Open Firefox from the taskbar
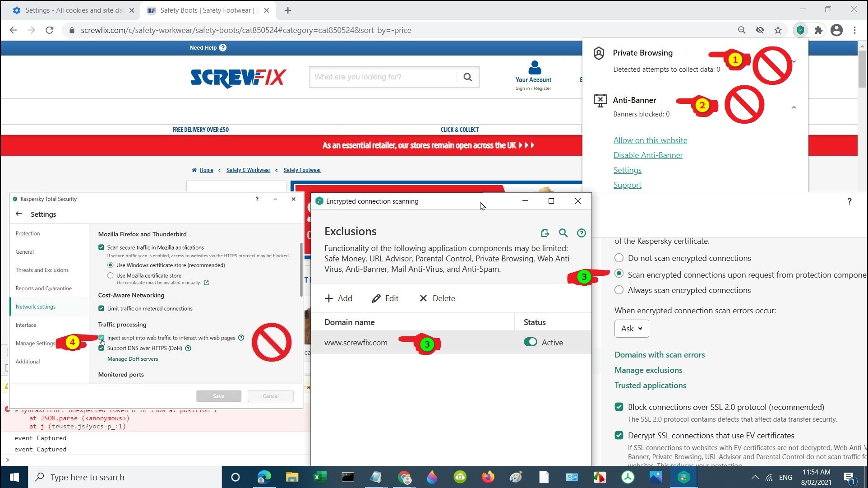This screenshot has width=868, height=488. point(488,477)
